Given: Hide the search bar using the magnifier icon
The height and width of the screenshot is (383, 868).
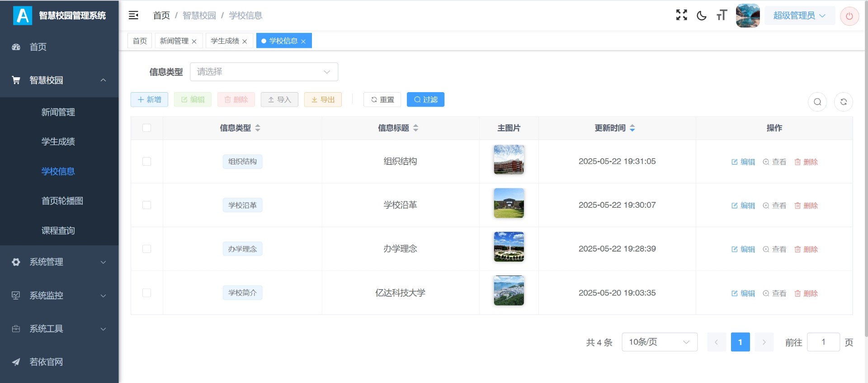Looking at the screenshot, I should [x=817, y=102].
